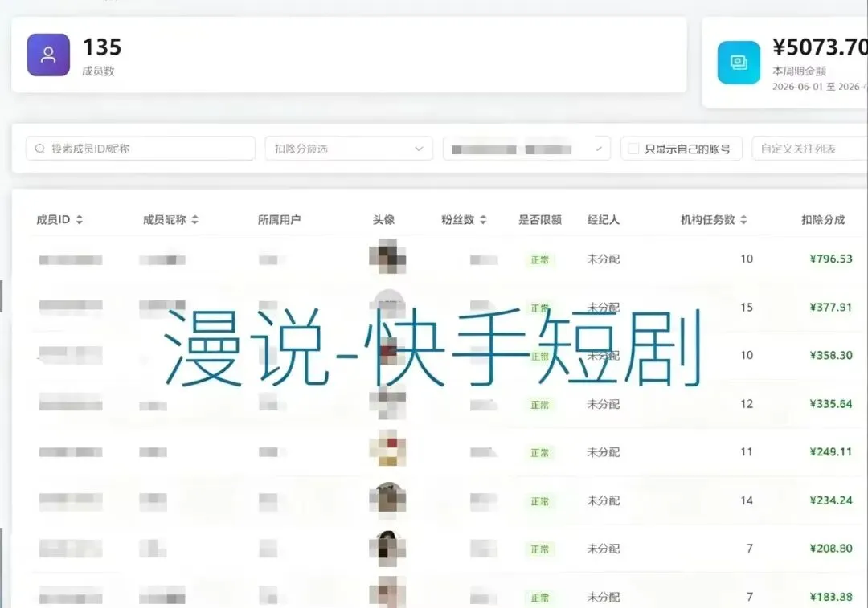Click the purple member count icon
The width and height of the screenshot is (868, 608).
(48, 55)
